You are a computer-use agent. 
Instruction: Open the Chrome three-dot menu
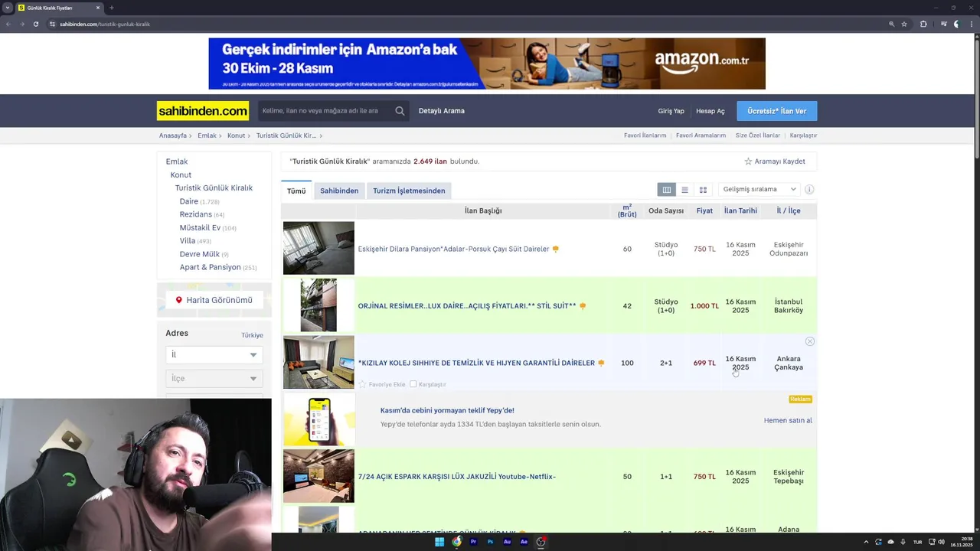coord(972,24)
